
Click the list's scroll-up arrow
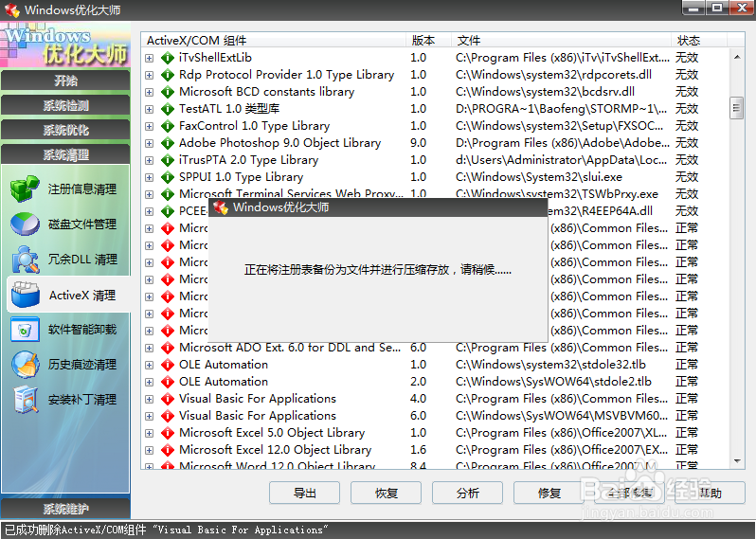point(737,57)
